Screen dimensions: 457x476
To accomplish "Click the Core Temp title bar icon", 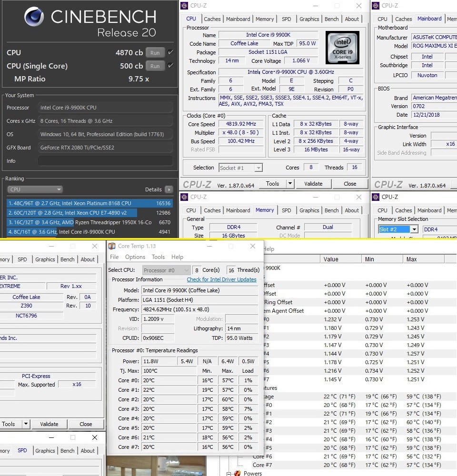I will point(112,246).
